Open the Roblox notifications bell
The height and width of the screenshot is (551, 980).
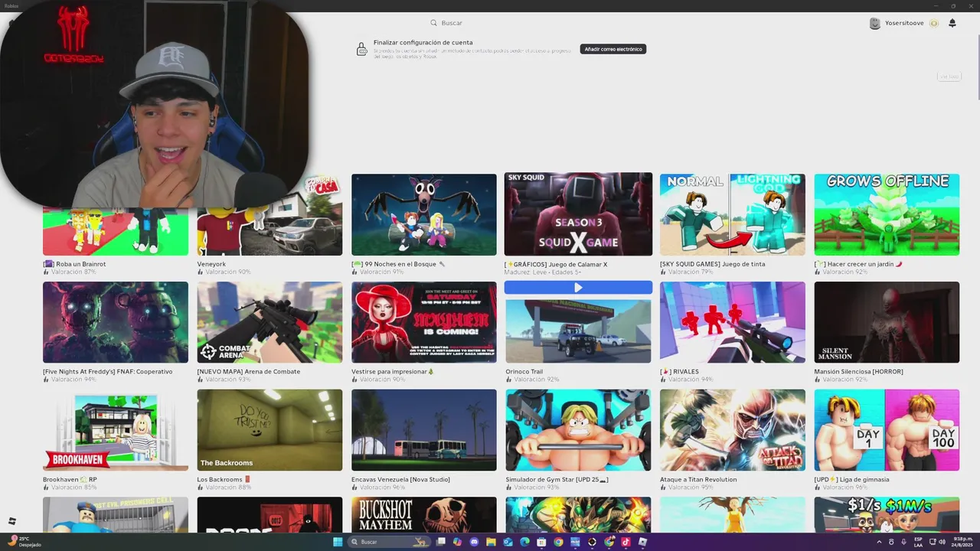tap(952, 23)
